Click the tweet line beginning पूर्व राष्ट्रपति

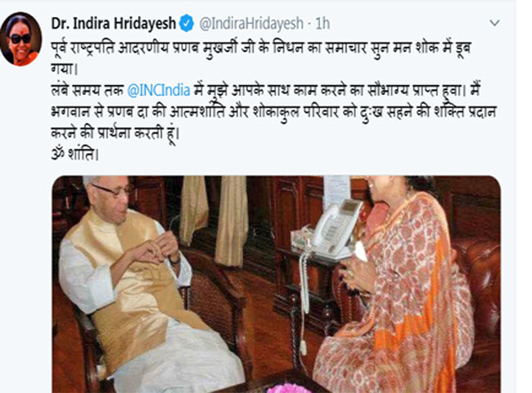260,49
